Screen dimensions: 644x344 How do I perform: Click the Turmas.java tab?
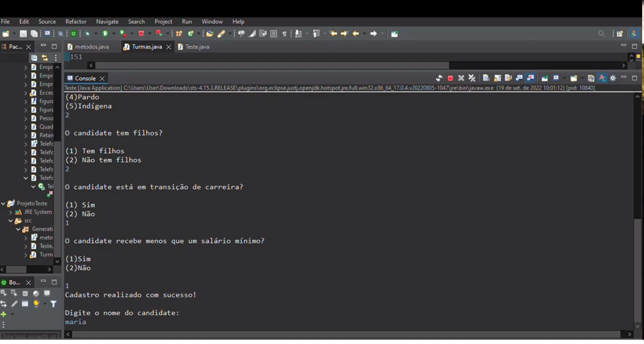click(148, 47)
